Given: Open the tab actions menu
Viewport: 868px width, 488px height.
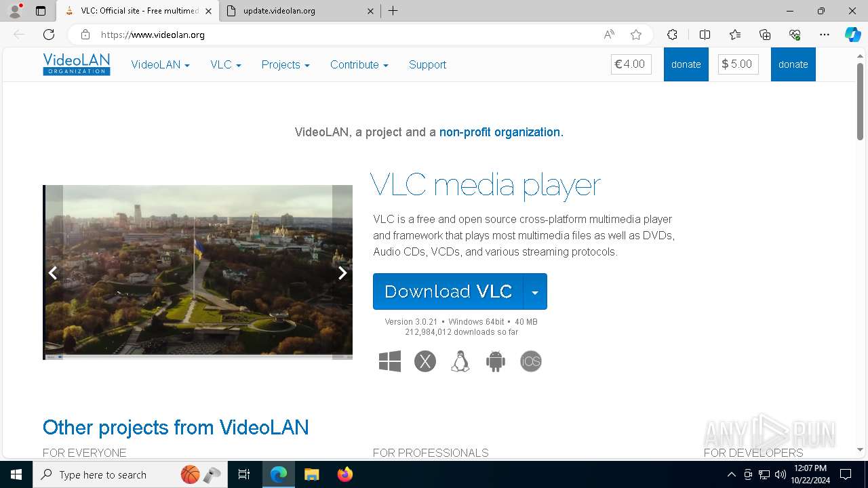Looking at the screenshot, I should click(x=41, y=11).
